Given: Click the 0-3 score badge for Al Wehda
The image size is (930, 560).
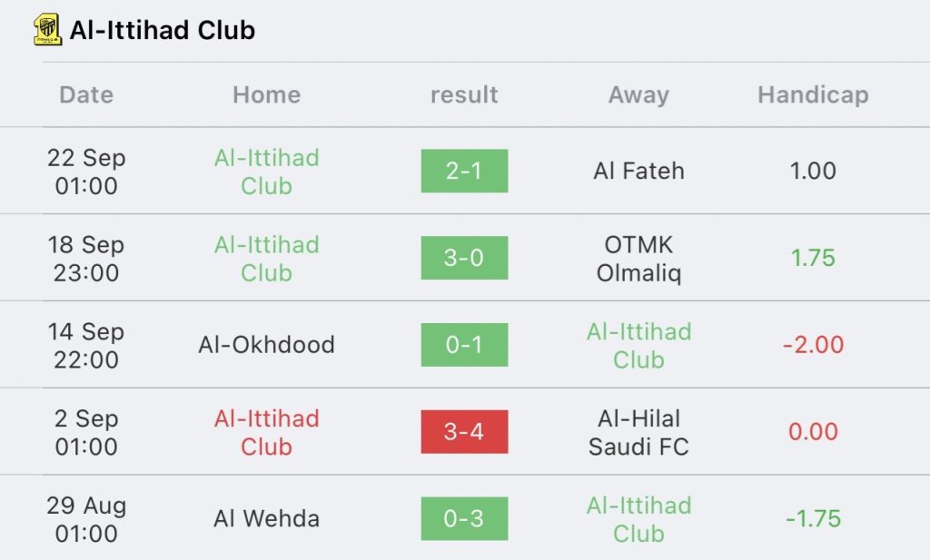Looking at the screenshot, I should point(464,519).
